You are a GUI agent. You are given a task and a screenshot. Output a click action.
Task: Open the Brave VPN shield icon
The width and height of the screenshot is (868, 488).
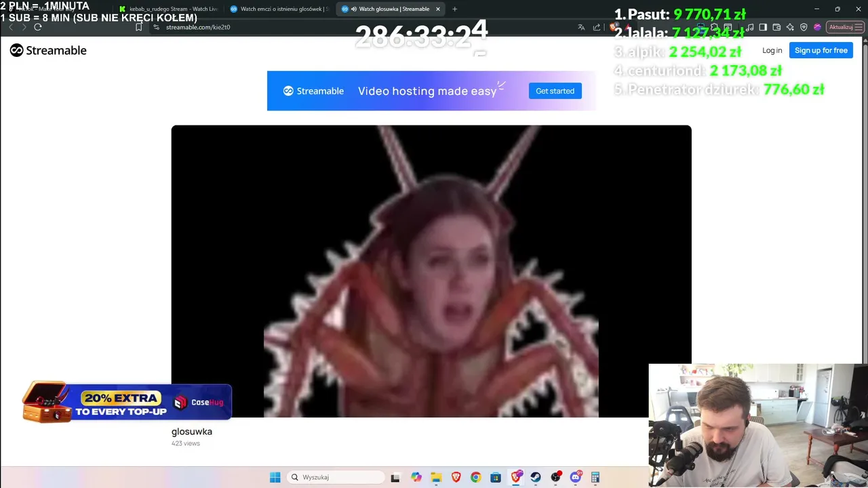pyautogui.click(x=804, y=27)
